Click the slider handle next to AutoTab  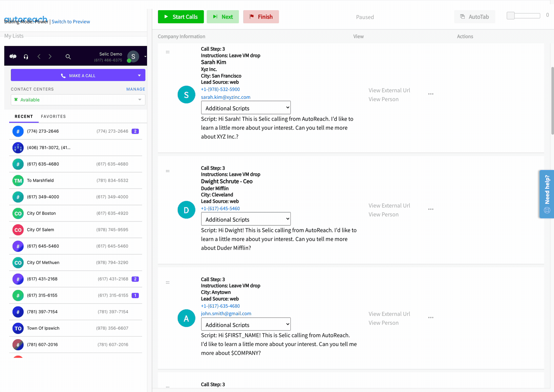click(x=511, y=15)
